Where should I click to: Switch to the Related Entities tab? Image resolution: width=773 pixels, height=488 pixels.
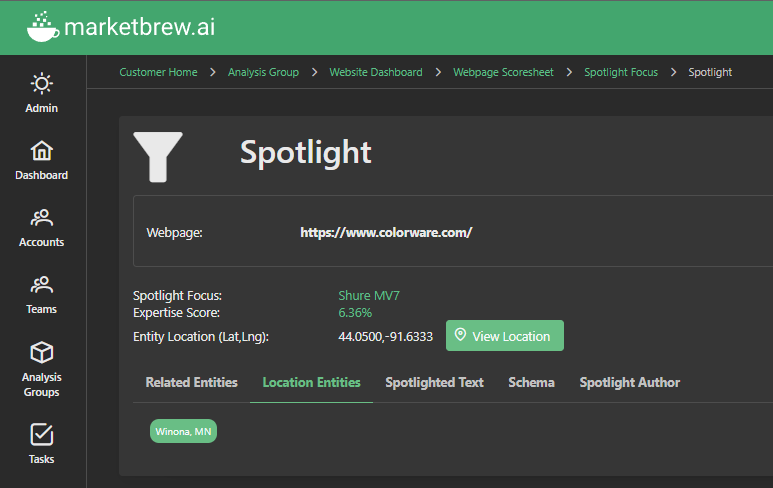click(191, 383)
